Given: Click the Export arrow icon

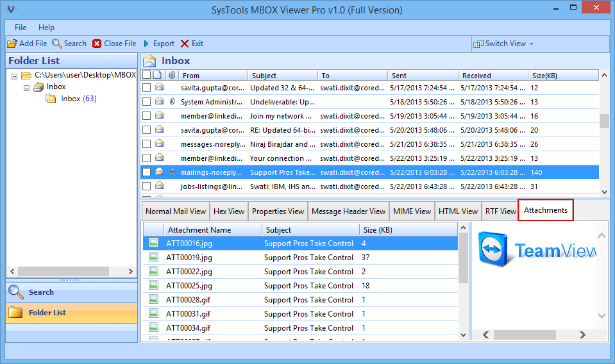Looking at the screenshot, I should pyautogui.click(x=146, y=44).
